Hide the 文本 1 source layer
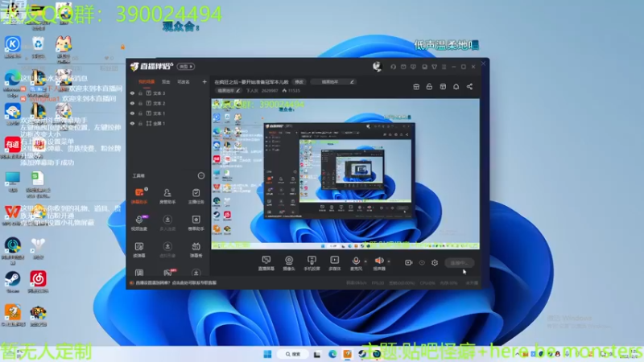Image resolution: width=644 pixels, height=362 pixels. (132, 113)
